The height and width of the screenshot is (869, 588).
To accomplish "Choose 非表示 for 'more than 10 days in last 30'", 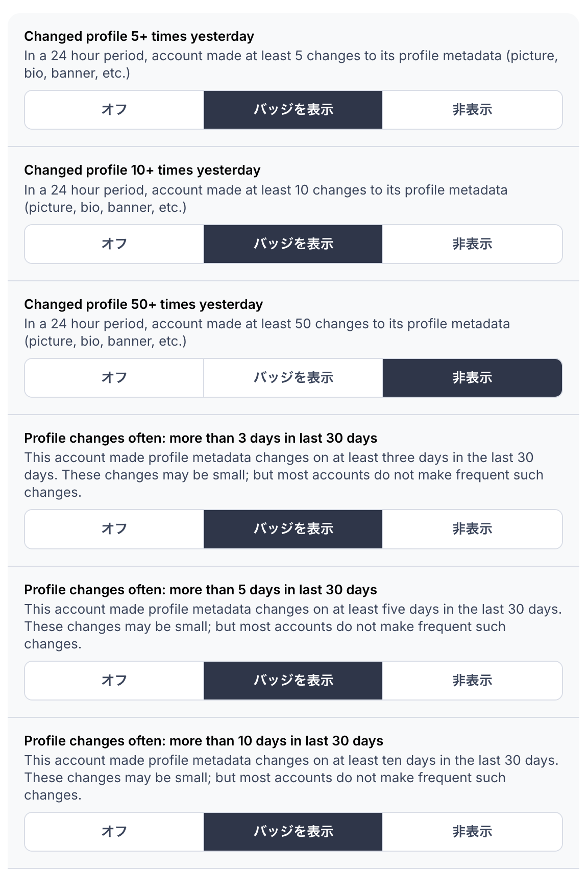I will [472, 832].
